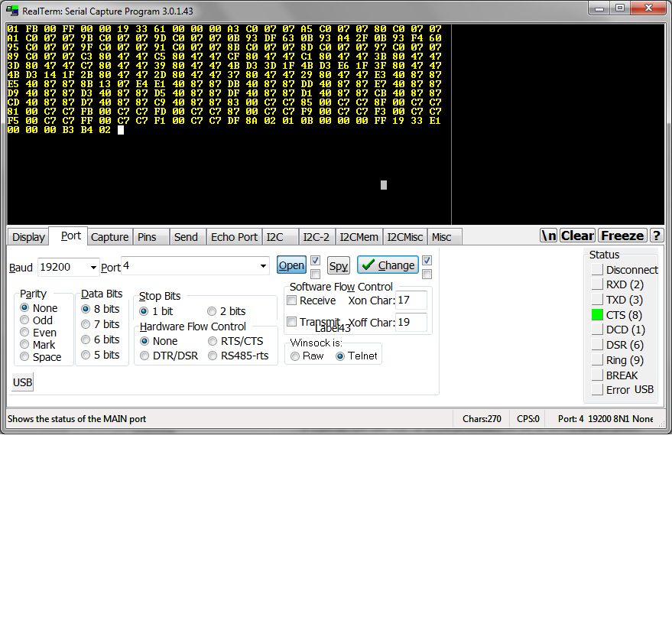This screenshot has height=627, width=672.
Task: Switch to the Capture tab
Action: coord(109,237)
